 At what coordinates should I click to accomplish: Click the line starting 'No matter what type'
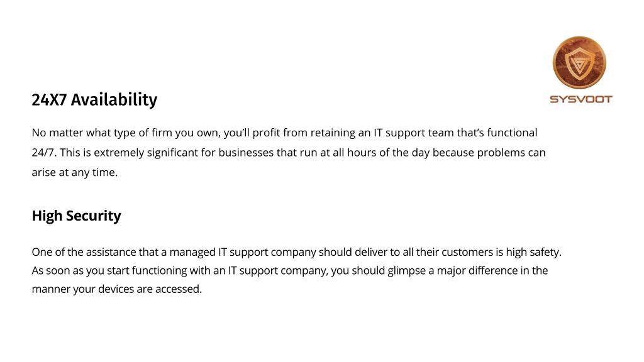(285, 133)
